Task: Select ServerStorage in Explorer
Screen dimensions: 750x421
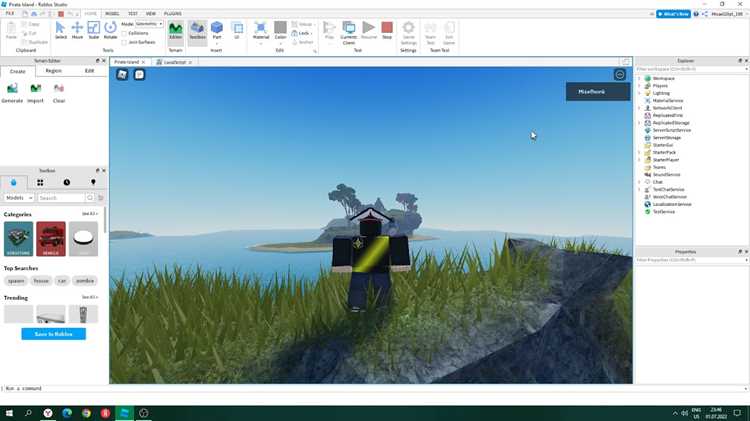Action: click(x=667, y=137)
